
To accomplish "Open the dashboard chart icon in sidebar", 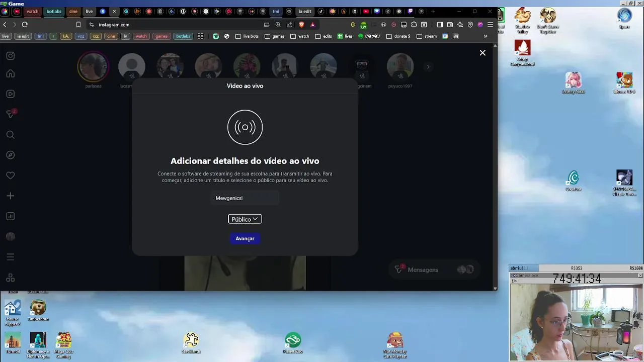I will click(11, 216).
